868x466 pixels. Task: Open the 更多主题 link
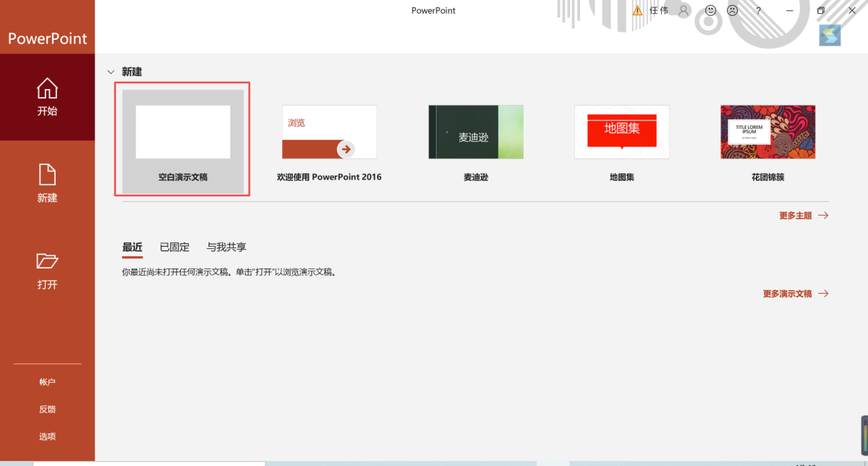[803, 216]
